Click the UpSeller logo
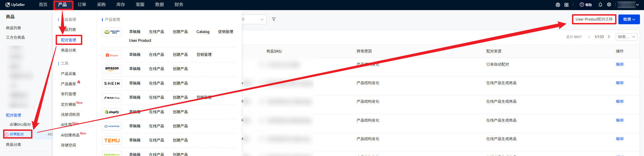Viewport: 644px width, 156px height. tap(15, 5)
